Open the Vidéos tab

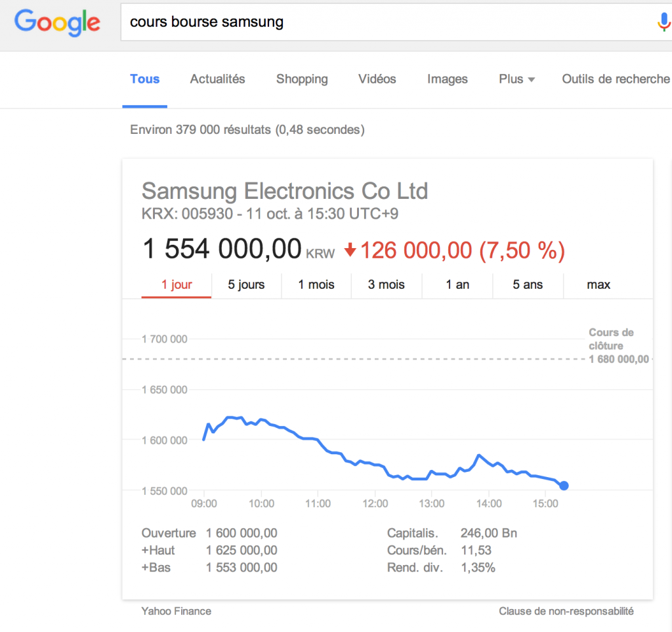(377, 79)
